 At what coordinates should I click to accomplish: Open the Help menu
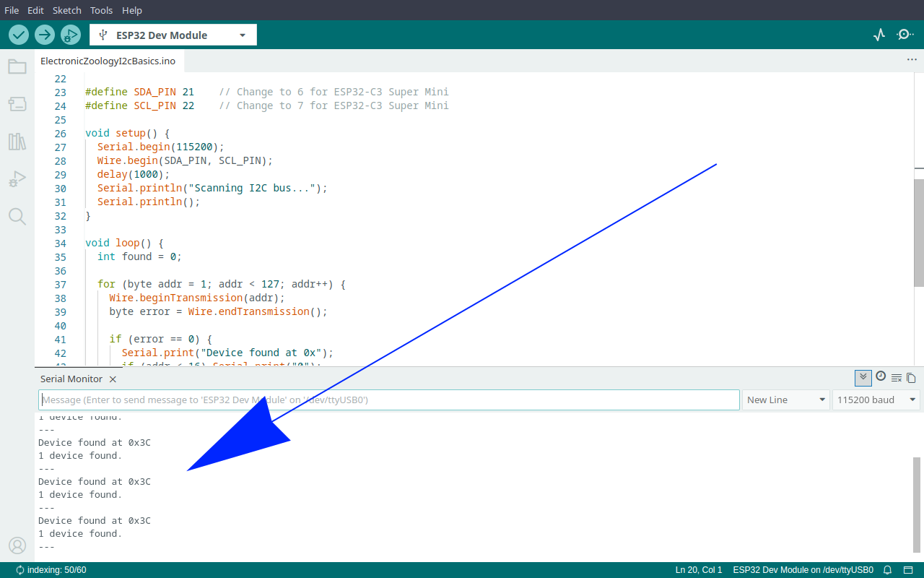pyautogui.click(x=132, y=10)
